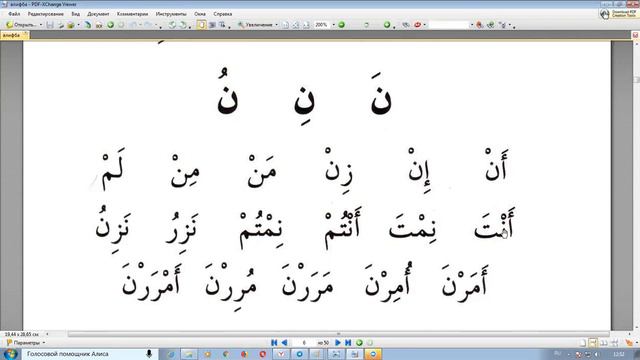640x360 pixels.
Task: Click the Fit Width icon
Action: [x=306, y=25]
